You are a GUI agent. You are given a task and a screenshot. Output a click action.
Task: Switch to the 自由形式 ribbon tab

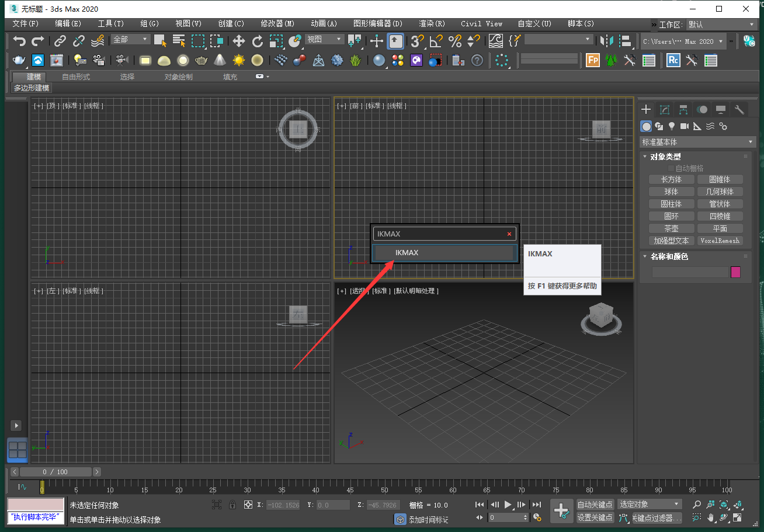(76, 77)
